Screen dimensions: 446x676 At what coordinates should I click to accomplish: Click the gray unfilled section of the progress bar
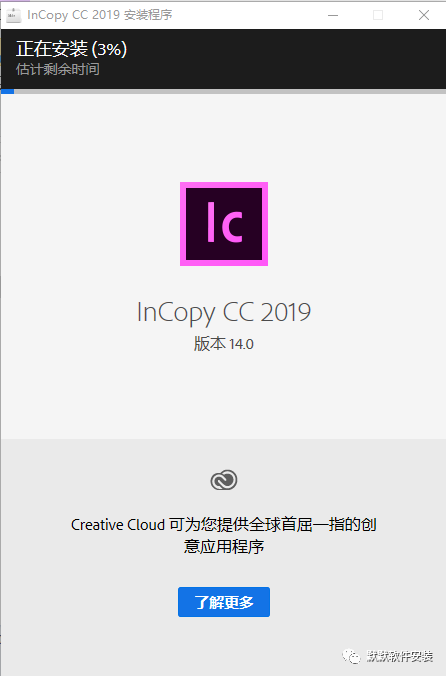230,91
